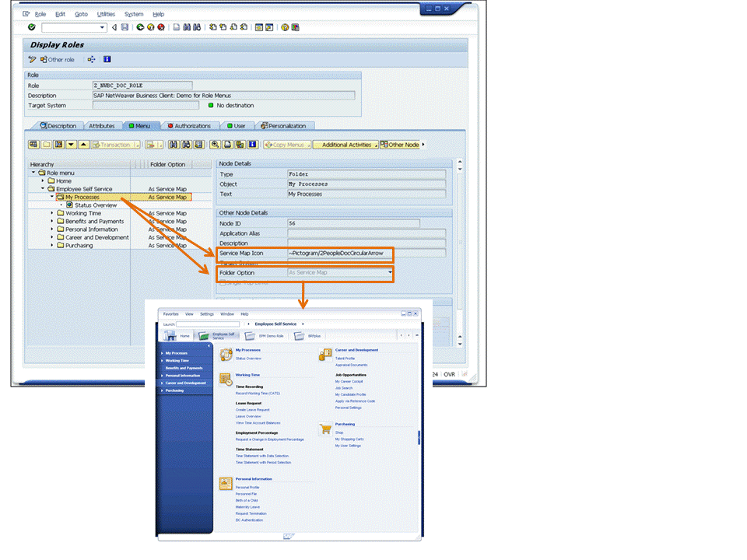
Task: Click the red Cancel icon in toolbar
Action: [x=161, y=27]
